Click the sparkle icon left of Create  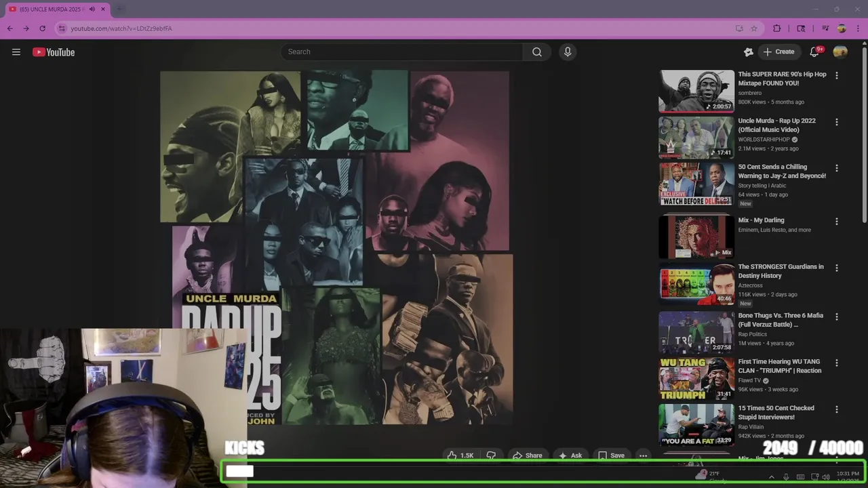[749, 52]
